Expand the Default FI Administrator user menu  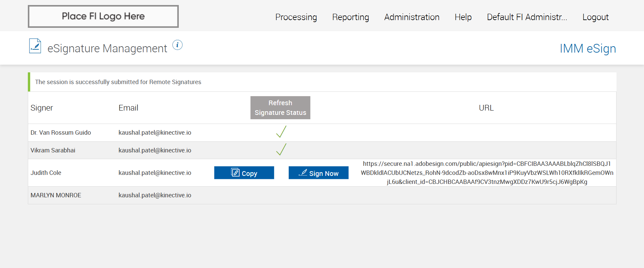pos(527,17)
